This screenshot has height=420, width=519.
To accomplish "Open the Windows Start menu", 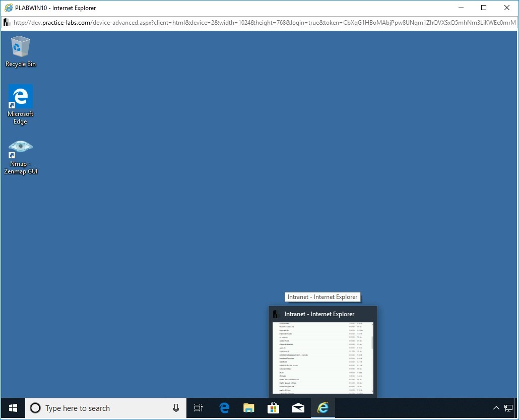I will (x=13, y=408).
